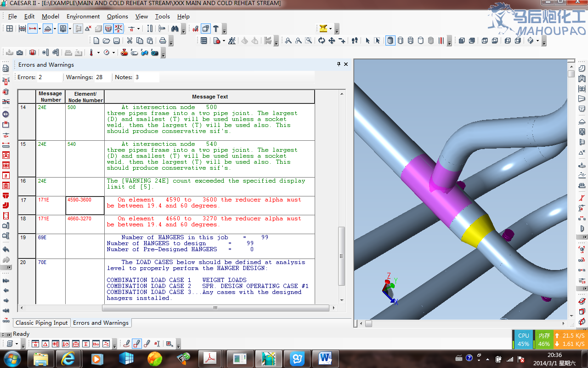Open dropdown arrow beside the thermometer icon
The width and height of the screenshot is (588, 368).
[98, 52]
